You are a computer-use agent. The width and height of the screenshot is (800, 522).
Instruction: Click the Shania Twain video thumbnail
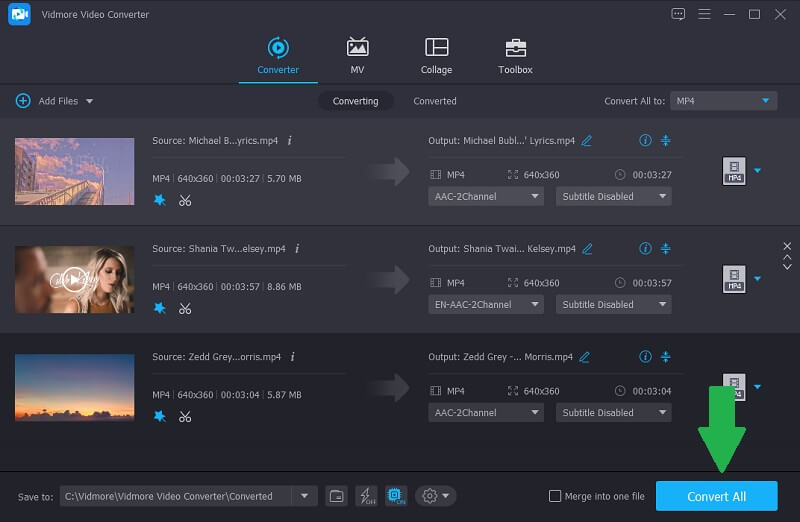coord(75,279)
